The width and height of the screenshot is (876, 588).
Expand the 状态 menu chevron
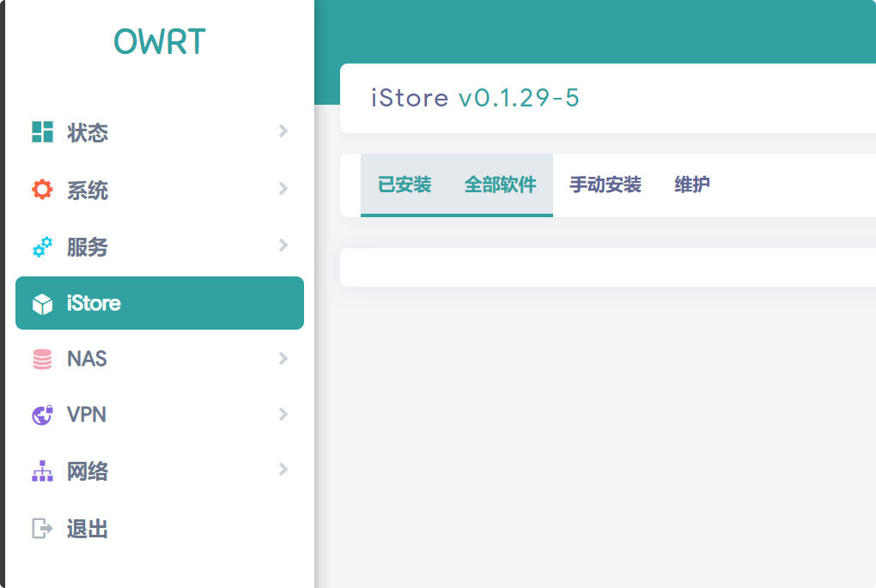tap(283, 131)
